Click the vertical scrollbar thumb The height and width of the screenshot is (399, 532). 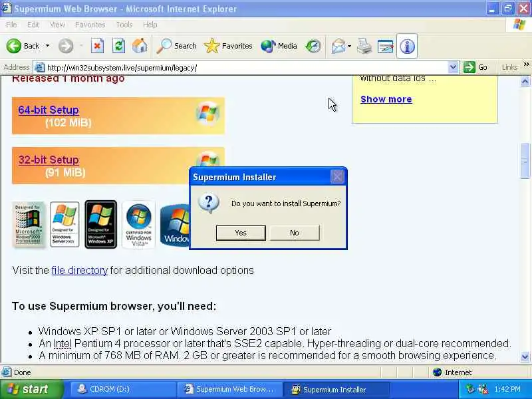[x=525, y=161]
